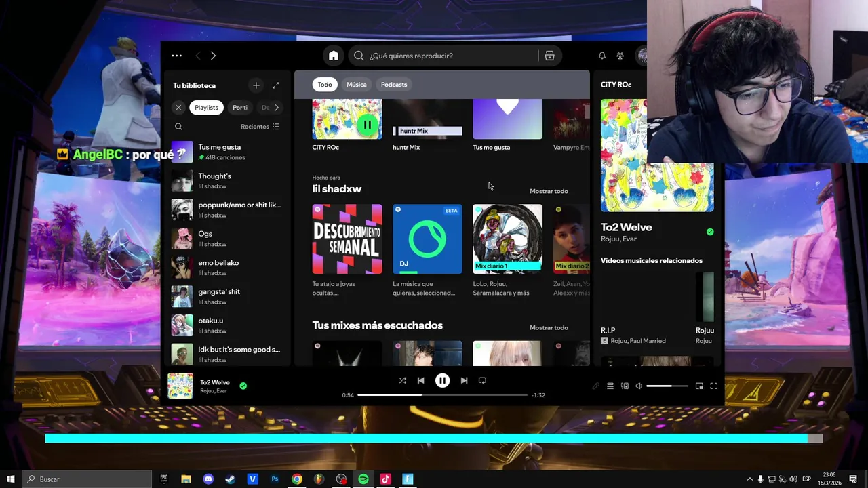Open huntr Mix card
The height and width of the screenshot is (488, 868).
click(x=427, y=125)
